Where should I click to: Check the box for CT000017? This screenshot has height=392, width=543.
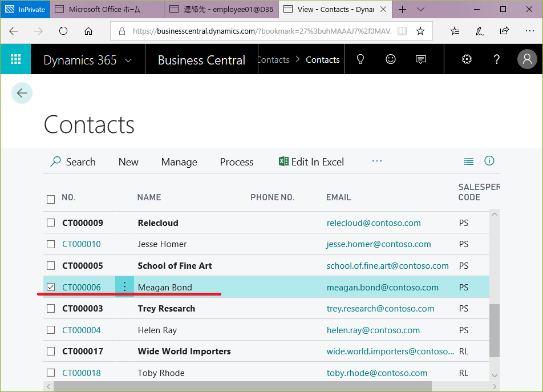(x=51, y=351)
